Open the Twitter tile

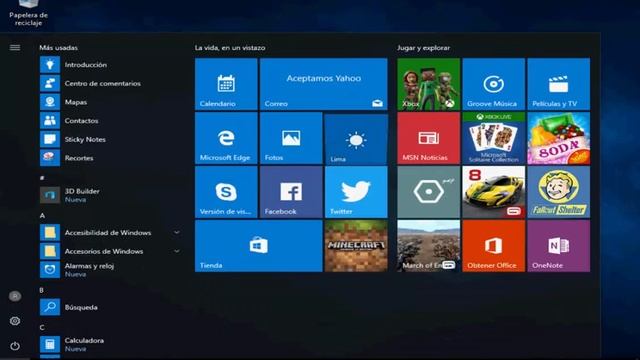(356, 192)
